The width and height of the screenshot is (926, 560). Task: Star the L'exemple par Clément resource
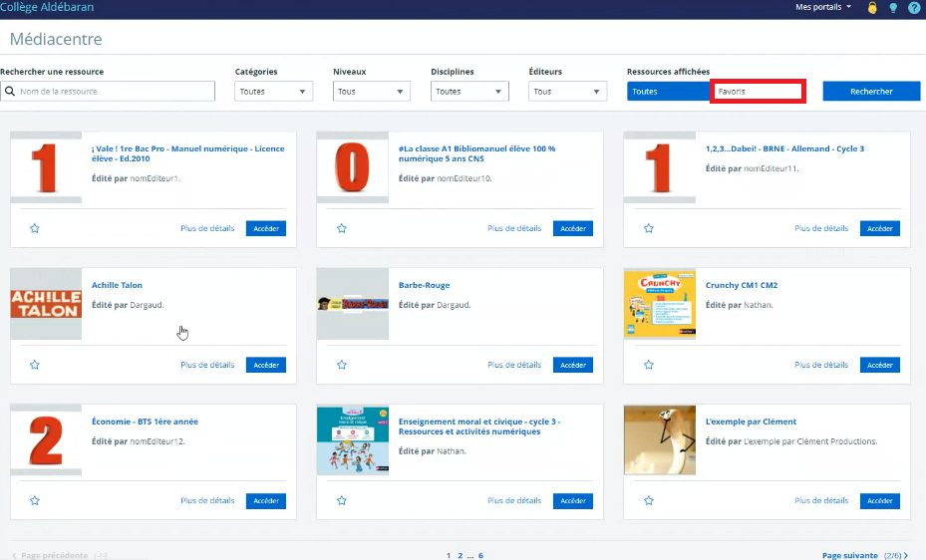click(649, 501)
